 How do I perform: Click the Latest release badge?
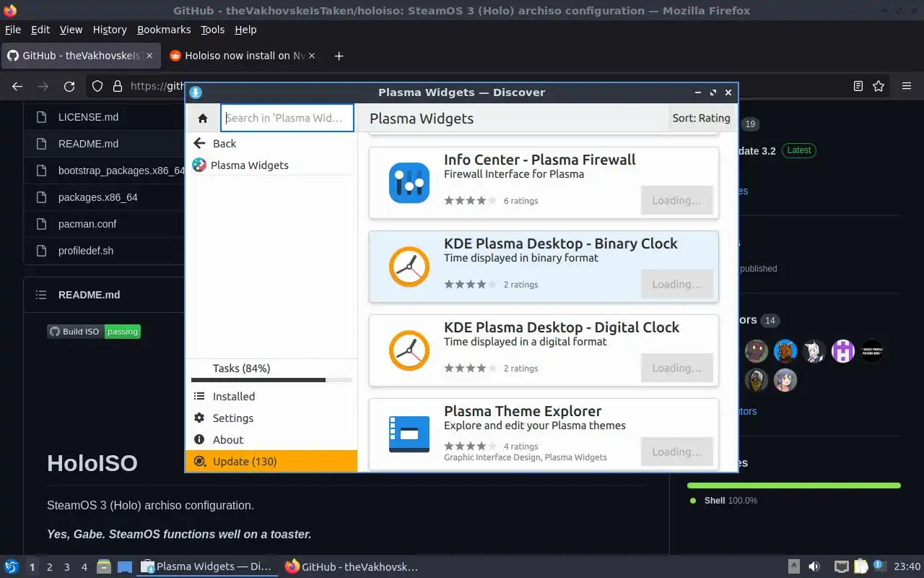[x=799, y=150]
